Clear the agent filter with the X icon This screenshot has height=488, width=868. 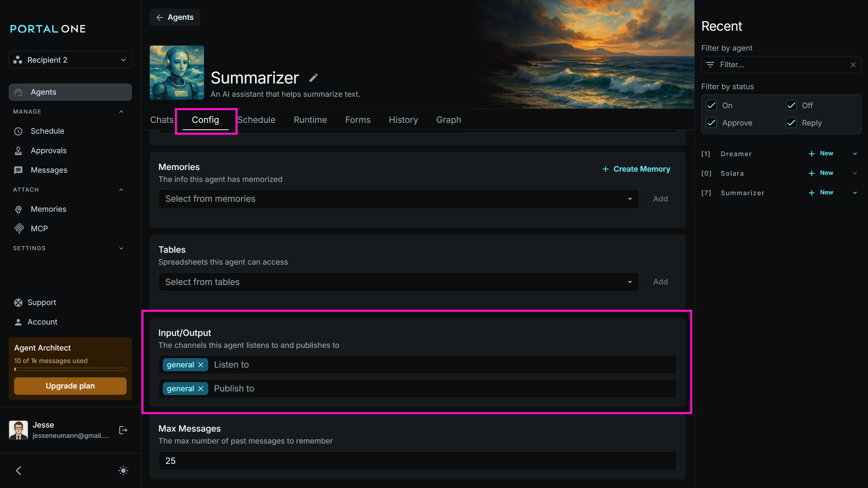point(853,65)
